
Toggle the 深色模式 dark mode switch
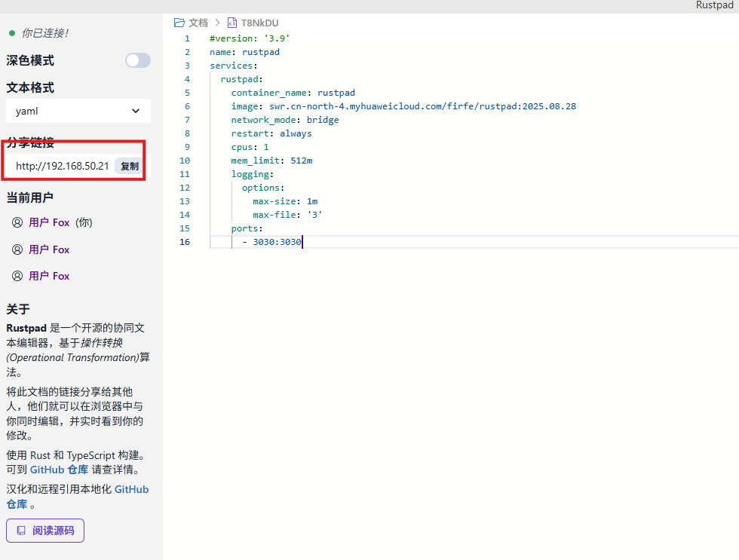pos(137,60)
